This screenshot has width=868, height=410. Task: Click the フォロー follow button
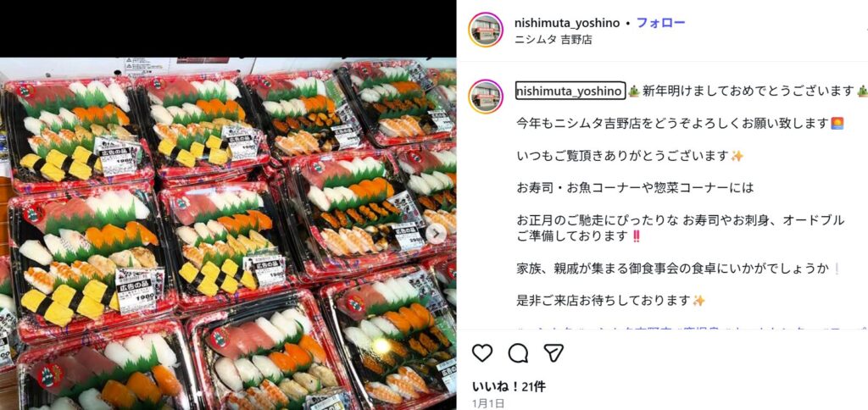point(660,23)
